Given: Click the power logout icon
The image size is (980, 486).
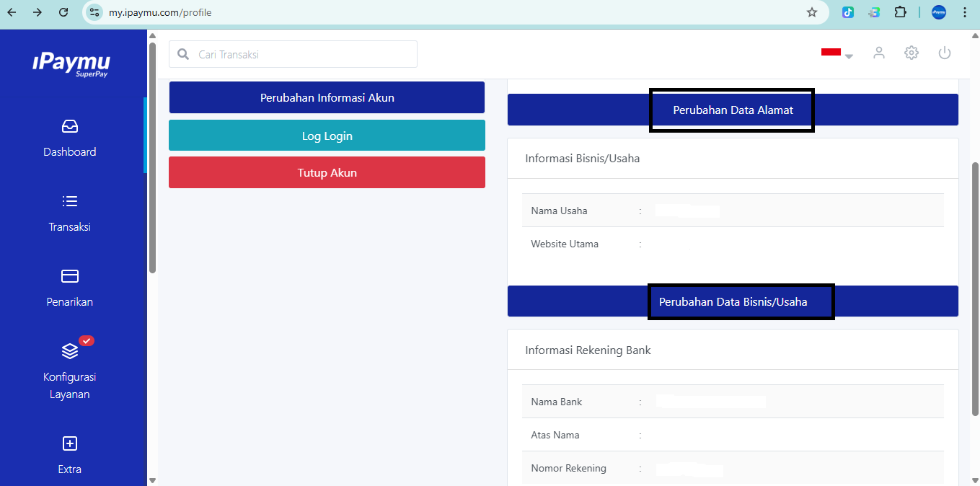Looking at the screenshot, I should tap(945, 53).
